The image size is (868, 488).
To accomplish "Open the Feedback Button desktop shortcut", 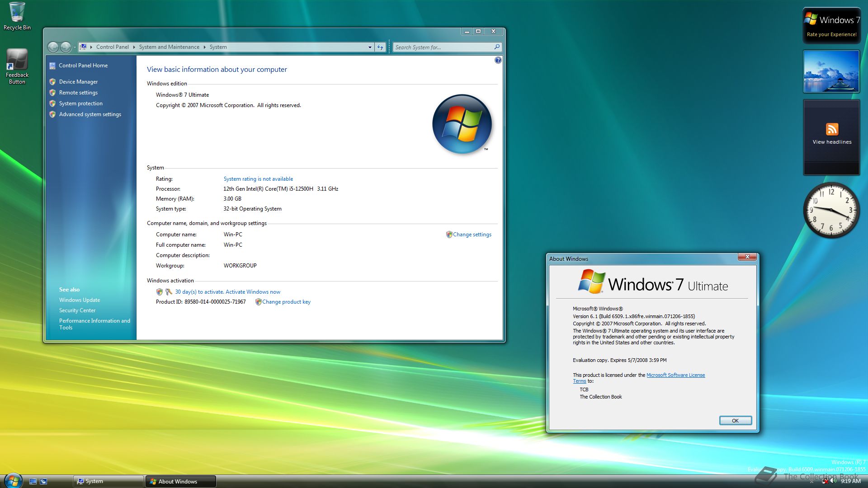I will click(17, 66).
